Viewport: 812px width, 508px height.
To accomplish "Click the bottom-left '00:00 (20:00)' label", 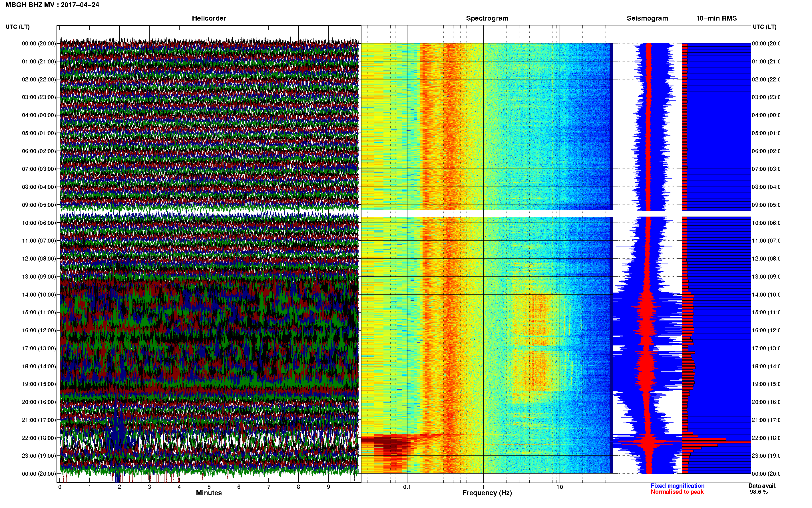I will tap(39, 474).
